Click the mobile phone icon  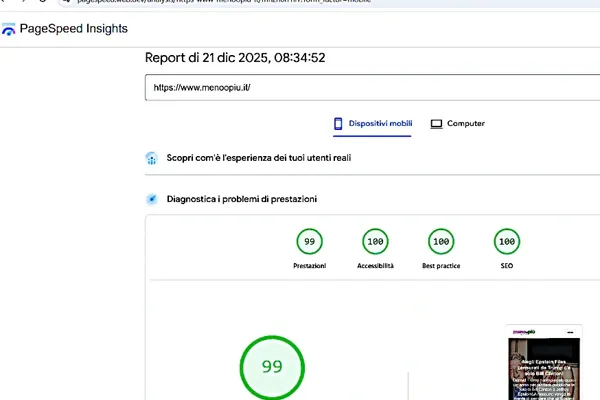pos(339,124)
